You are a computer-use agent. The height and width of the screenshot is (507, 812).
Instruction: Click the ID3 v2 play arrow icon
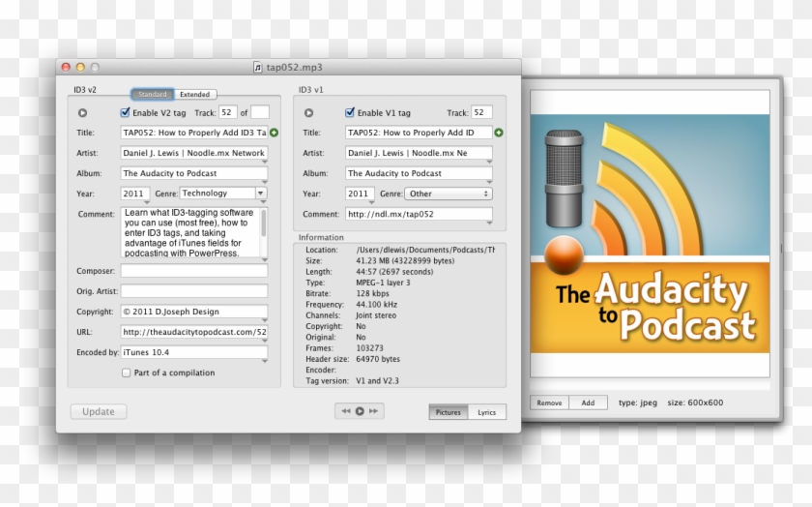tap(82, 112)
